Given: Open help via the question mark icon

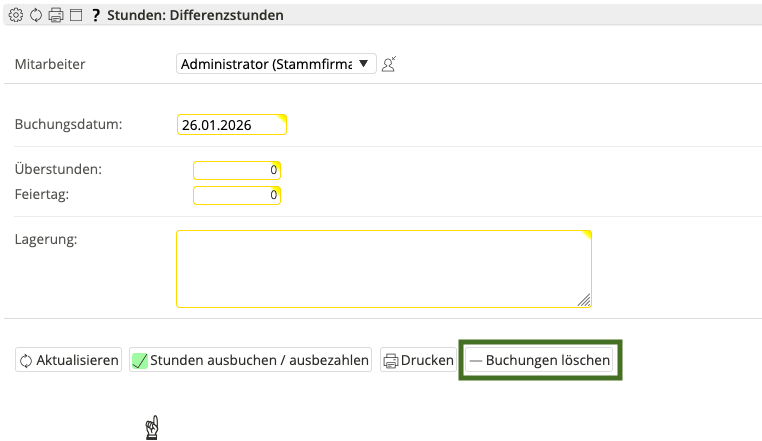Looking at the screenshot, I should [95, 16].
